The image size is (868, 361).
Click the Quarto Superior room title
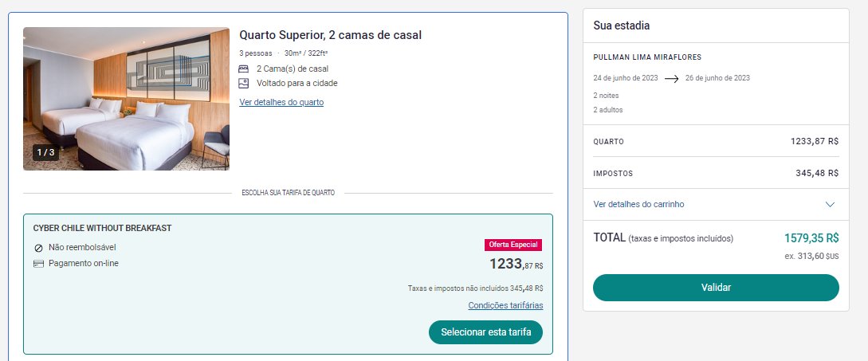coord(331,35)
